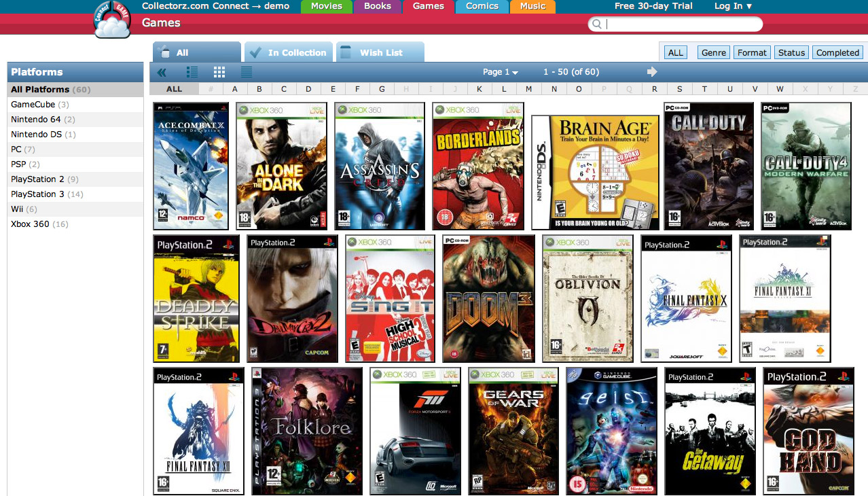Group games by Format

coord(752,52)
